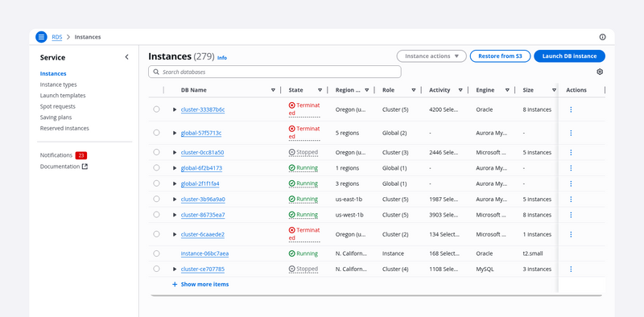Open three-dot actions for cluster-ce707785
Viewport: 644px width, 317px height.
[x=571, y=269]
